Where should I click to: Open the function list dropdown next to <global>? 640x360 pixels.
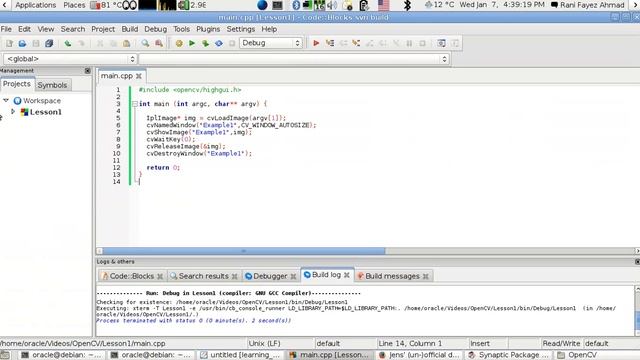point(294,59)
